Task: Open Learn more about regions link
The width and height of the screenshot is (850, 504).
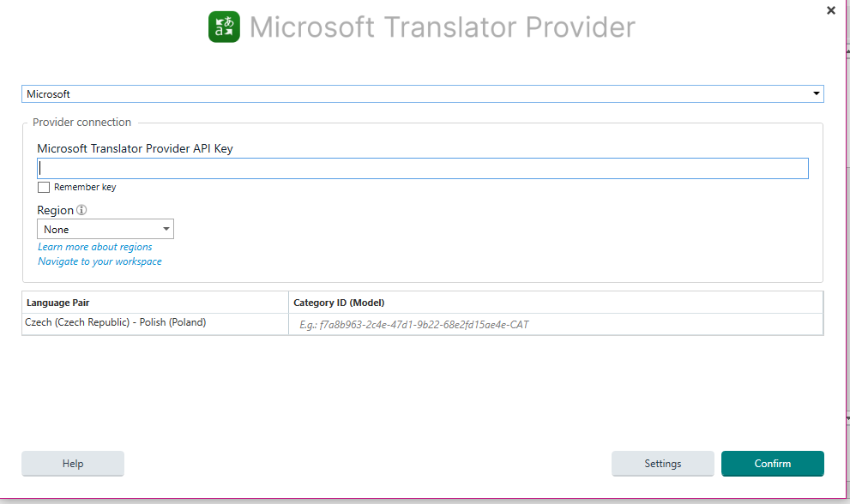Action: tap(95, 247)
